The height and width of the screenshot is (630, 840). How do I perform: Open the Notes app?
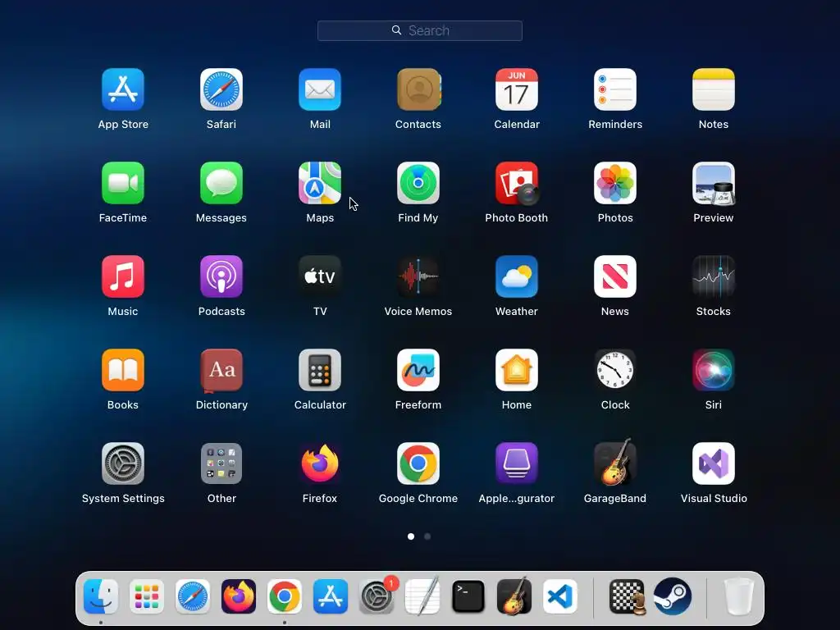pyautogui.click(x=714, y=89)
